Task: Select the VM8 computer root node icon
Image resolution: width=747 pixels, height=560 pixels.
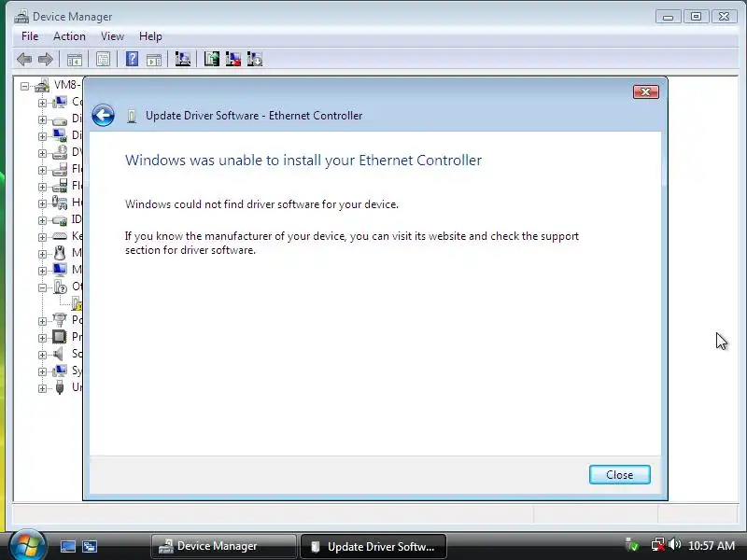Action: [x=42, y=86]
